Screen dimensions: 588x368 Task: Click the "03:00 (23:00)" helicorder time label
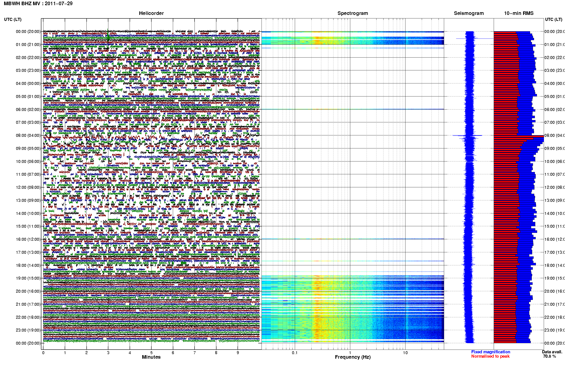[x=28, y=70]
